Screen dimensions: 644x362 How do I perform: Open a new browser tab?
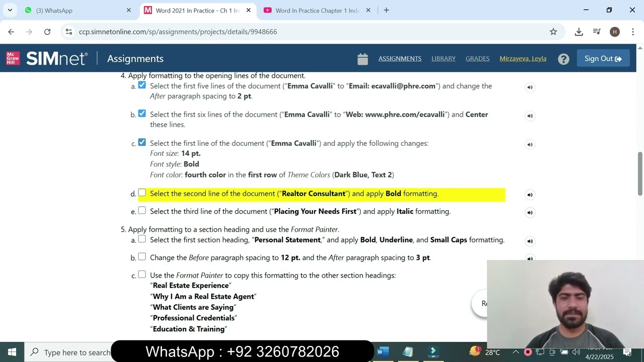[386, 10]
